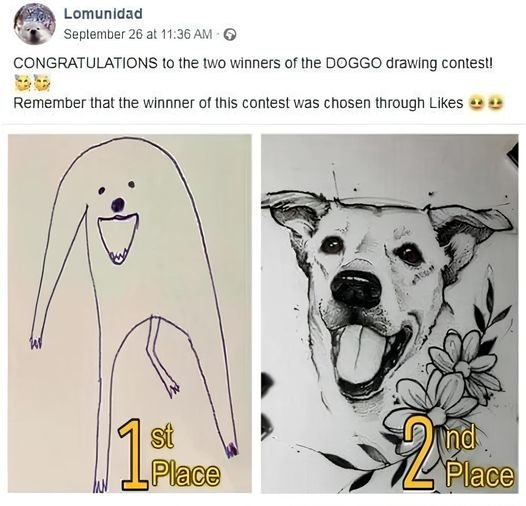Click the word CONGRATULATIONS in the post
This screenshot has width=526, height=506.
[x=85, y=63]
